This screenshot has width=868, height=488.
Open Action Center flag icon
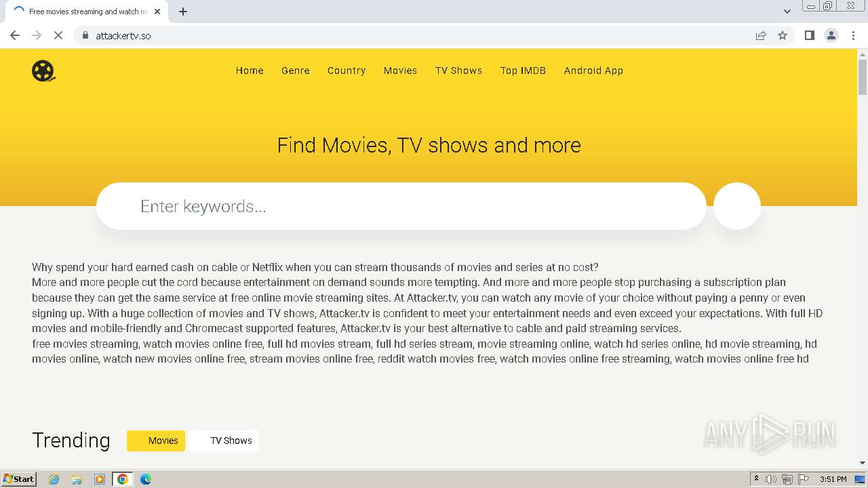[804, 479]
